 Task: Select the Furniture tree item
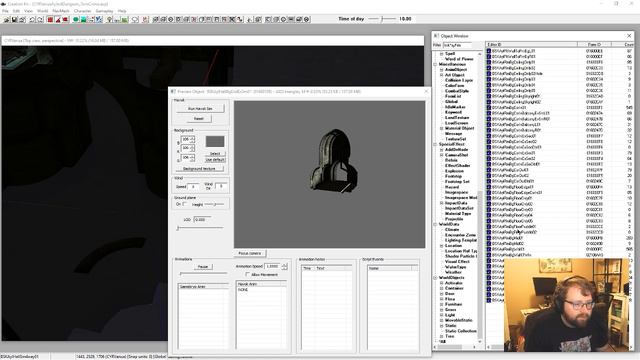coord(453,304)
